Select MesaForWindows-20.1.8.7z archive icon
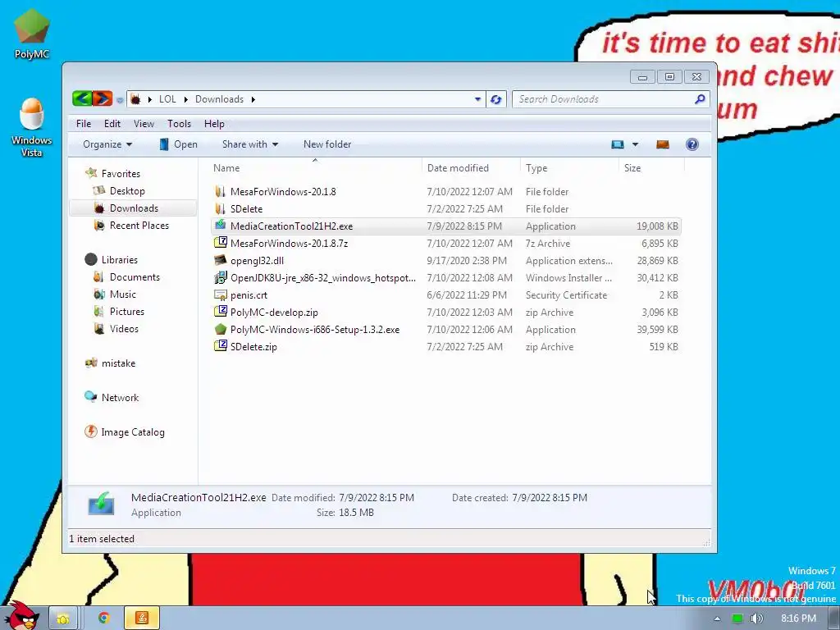Screen dimensions: 840x630 coord(220,243)
